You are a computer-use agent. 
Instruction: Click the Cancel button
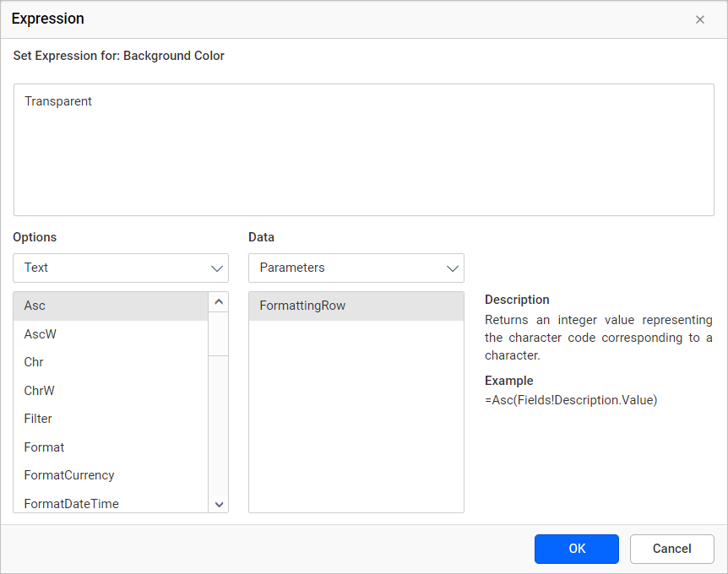coord(671,549)
